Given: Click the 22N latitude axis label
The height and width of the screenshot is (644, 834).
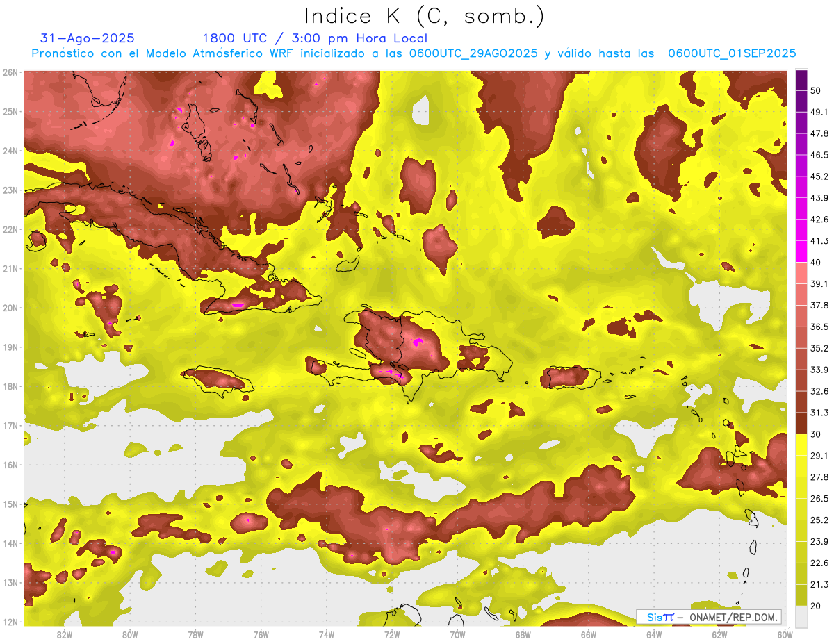Looking at the screenshot, I should click(x=10, y=229).
